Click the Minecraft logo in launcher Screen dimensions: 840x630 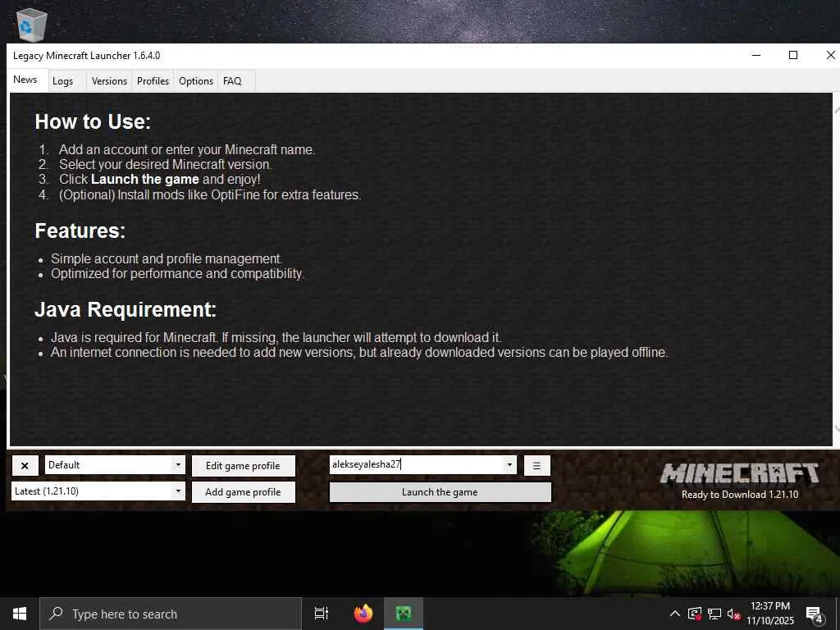[x=740, y=473]
